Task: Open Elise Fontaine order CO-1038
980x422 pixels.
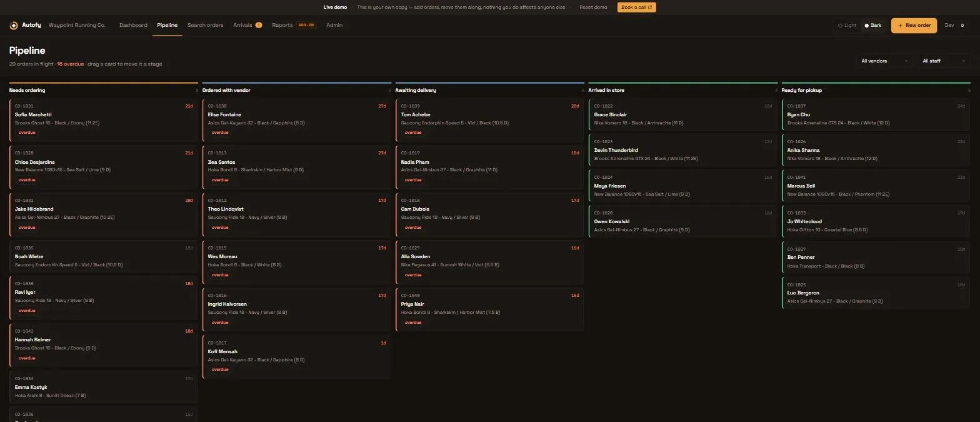Action: 297,119
